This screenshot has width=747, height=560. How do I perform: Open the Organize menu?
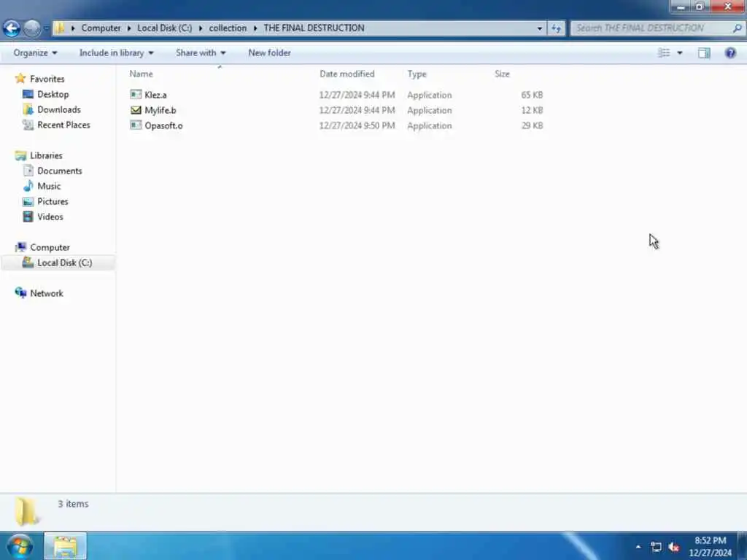tap(35, 52)
